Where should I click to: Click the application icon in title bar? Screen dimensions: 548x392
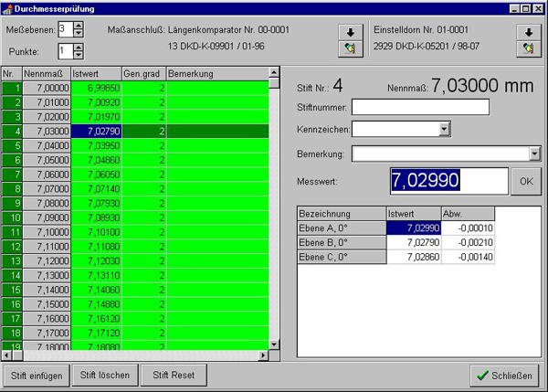point(7,9)
